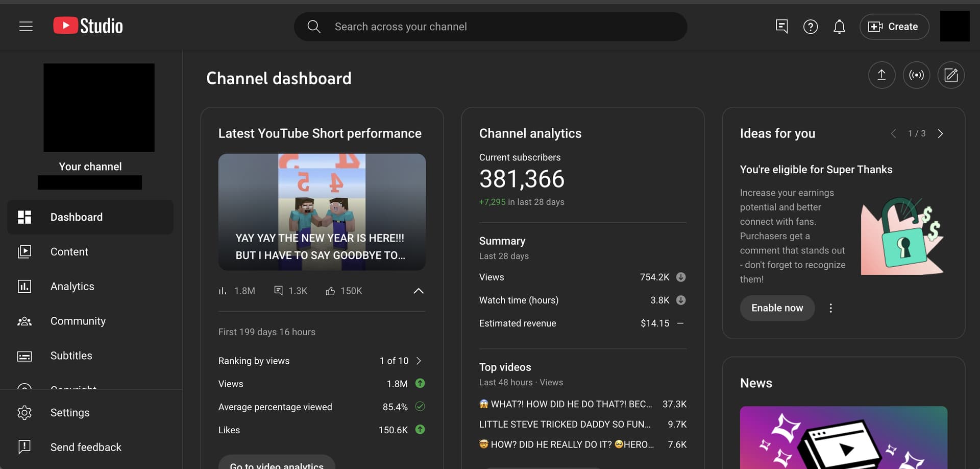Open Community in the sidebar
Image resolution: width=980 pixels, height=469 pixels.
[x=90, y=321]
